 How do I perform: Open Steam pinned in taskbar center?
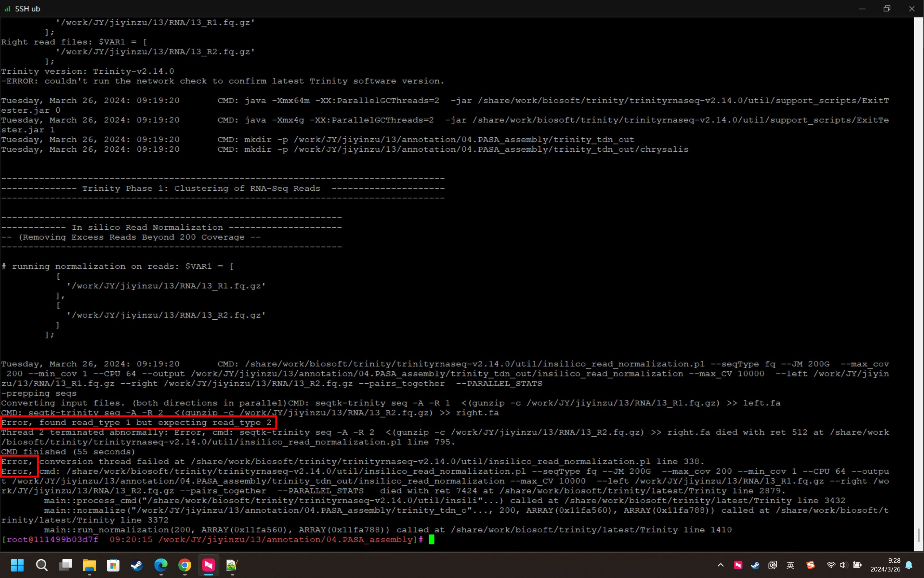137,565
